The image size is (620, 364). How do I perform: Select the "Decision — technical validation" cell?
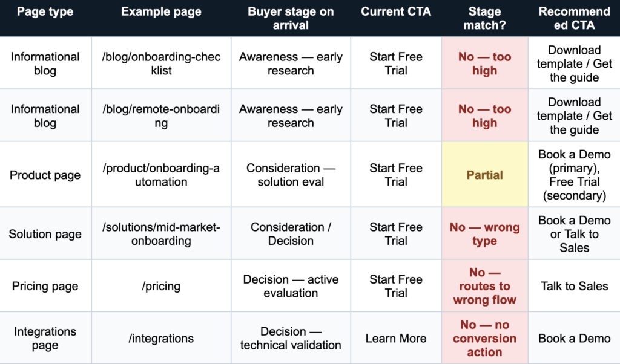(x=291, y=338)
